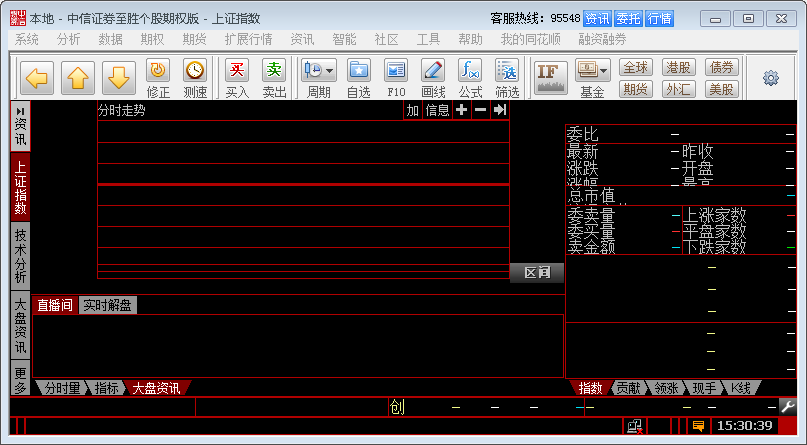Click the plus button on the chart header
The image size is (807, 445).
461,110
